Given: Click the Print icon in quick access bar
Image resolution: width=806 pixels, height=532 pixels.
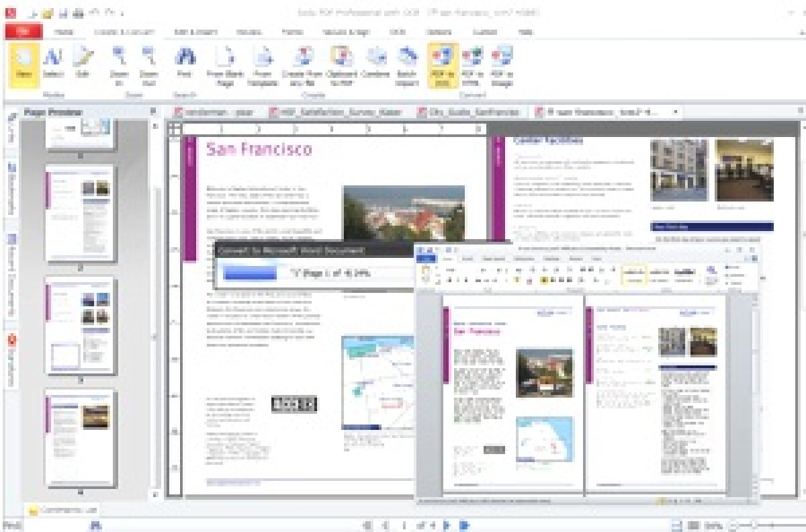Looking at the screenshot, I should click(79, 12).
